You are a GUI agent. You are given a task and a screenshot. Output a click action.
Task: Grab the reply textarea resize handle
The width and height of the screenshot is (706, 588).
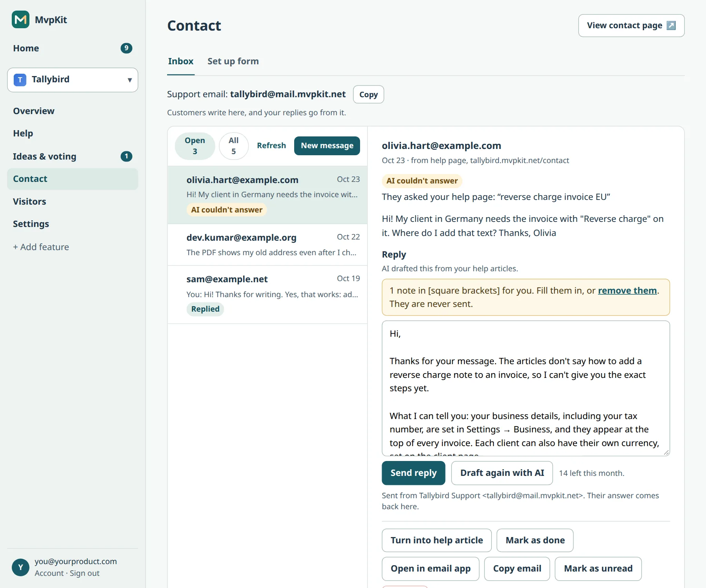pos(666,452)
